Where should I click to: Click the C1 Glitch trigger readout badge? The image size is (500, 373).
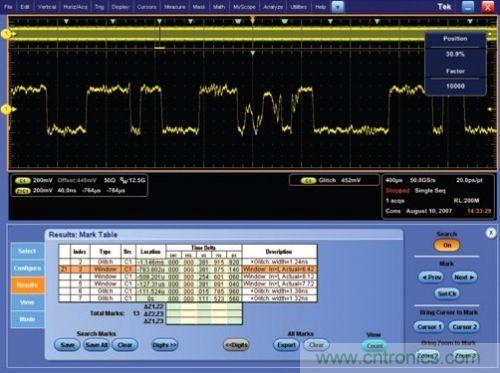coord(308,180)
